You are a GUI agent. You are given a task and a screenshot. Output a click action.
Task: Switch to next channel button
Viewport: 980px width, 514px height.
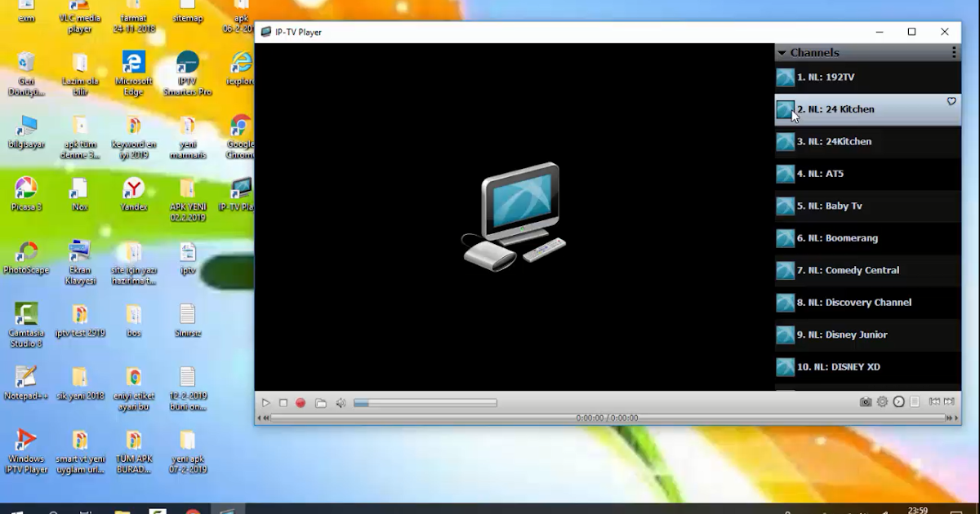(949, 402)
